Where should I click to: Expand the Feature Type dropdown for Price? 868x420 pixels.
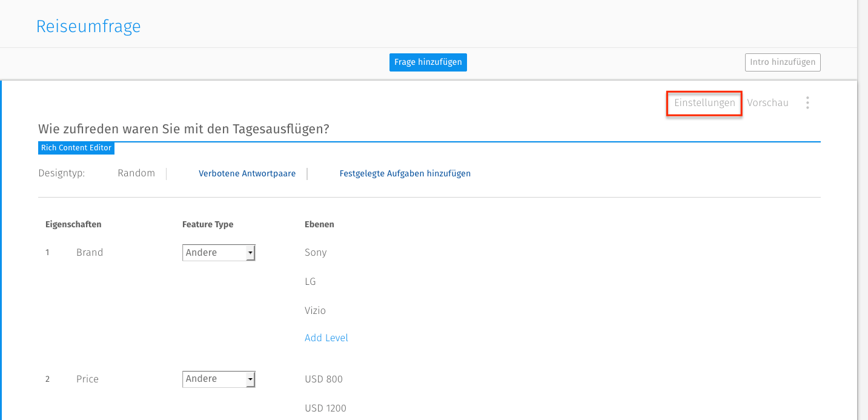click(x=219, y=379)
